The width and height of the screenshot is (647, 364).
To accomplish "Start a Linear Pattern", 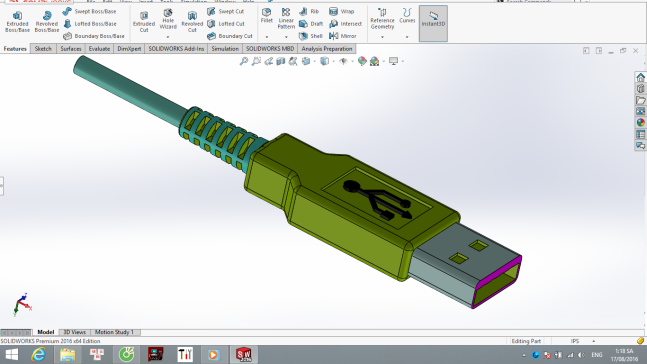I will [286, 19].
